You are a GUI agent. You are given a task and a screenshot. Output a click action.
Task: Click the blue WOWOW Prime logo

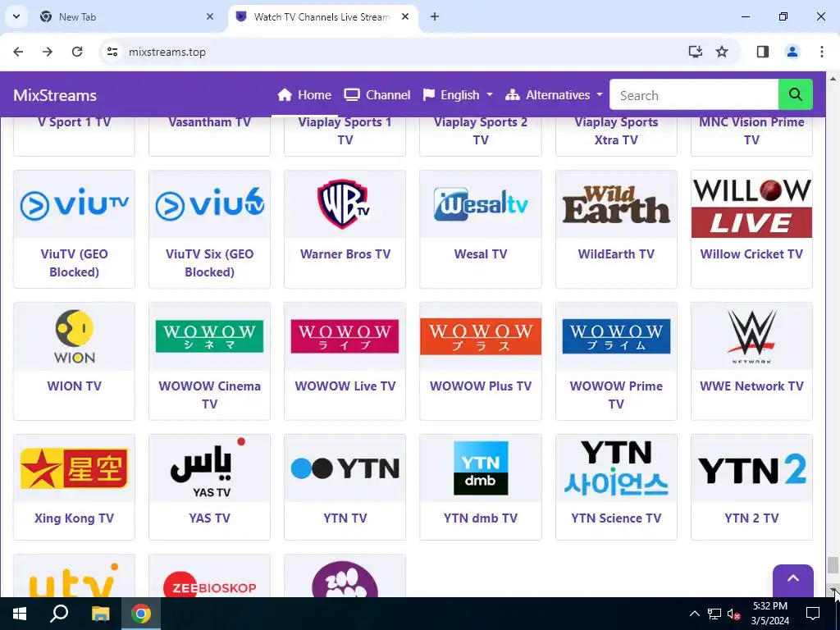616,336
